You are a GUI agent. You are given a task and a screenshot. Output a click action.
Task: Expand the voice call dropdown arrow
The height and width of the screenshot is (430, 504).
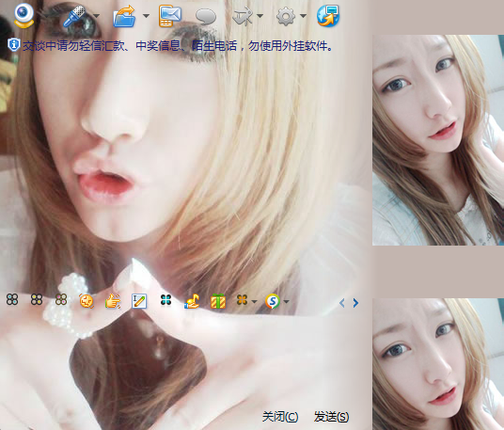(96, 15)
